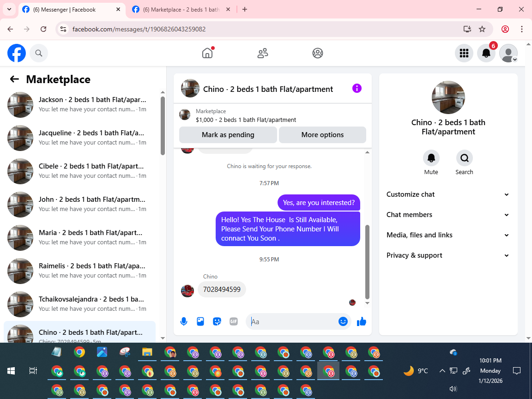
Task: Expand Customize chat section
Action: tap(448, 194)
